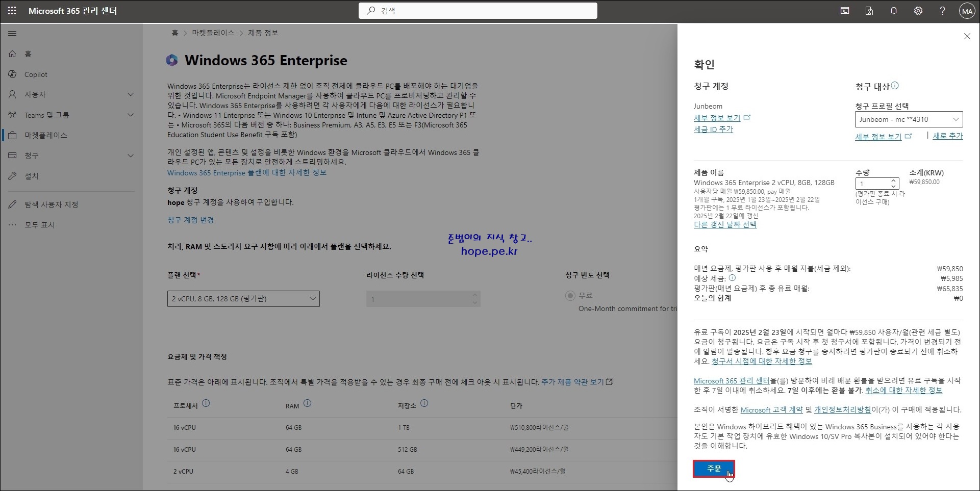
Task: Open 새로 추가 link
Action: click(947, 136)
